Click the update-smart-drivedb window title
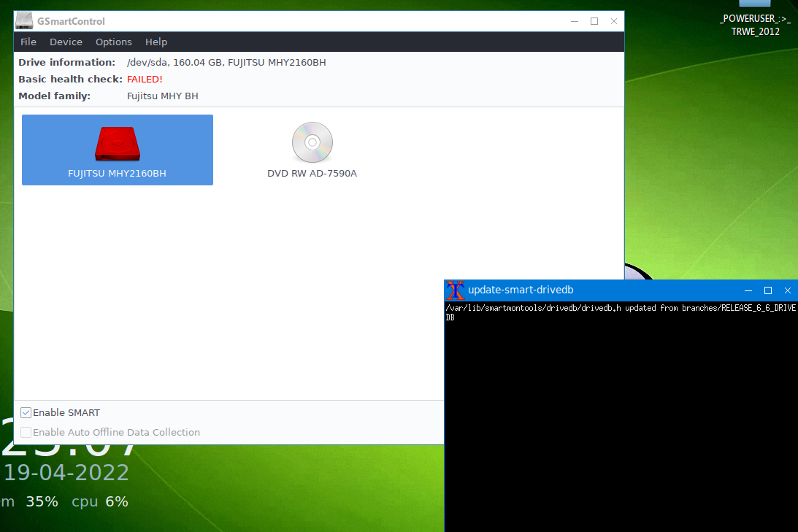 point(521,290)
